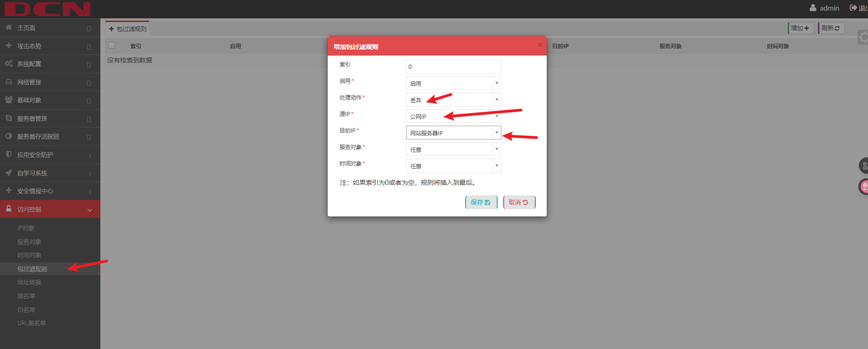This screenshot has width=868, height=349.
Task: Click the home icon beside 主页面
Action: (x=9, y=28)
